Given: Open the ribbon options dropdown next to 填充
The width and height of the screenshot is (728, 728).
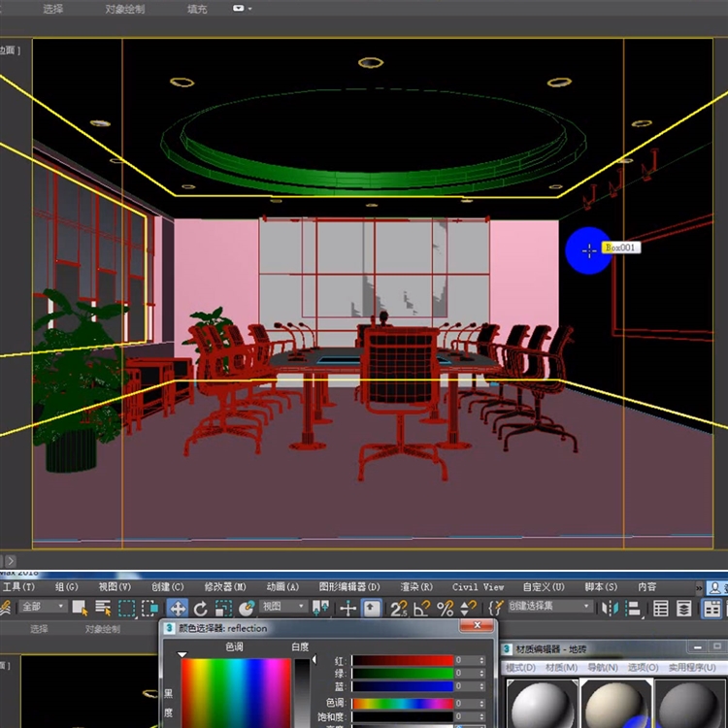Looking at the screenshot, I should click(243, 9).
